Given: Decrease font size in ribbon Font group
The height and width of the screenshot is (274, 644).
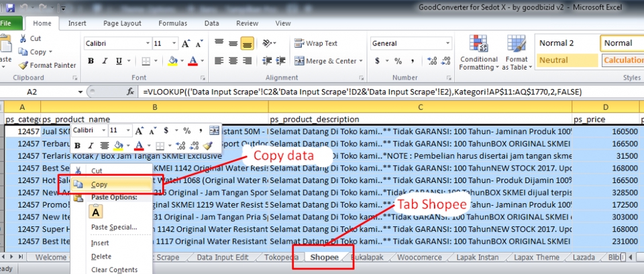Looking at the screenshot, I should [199, 43].
